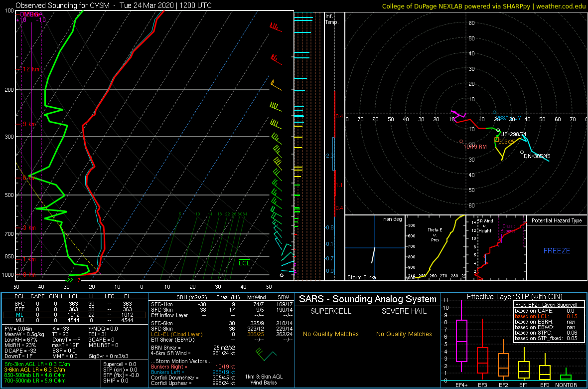The image size is (588, 389).
Task: Click the Theta-E v. Pres label
Action: pos(435,234)
